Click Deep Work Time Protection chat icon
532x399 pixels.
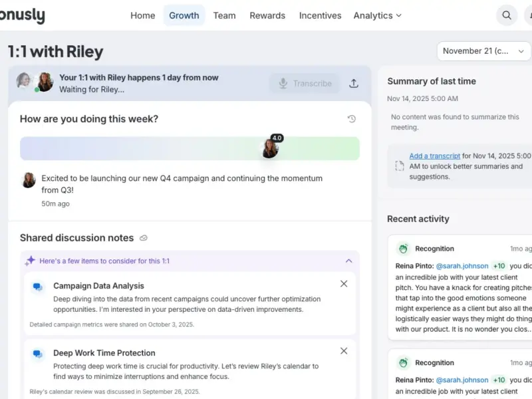[x=38, y=354]
